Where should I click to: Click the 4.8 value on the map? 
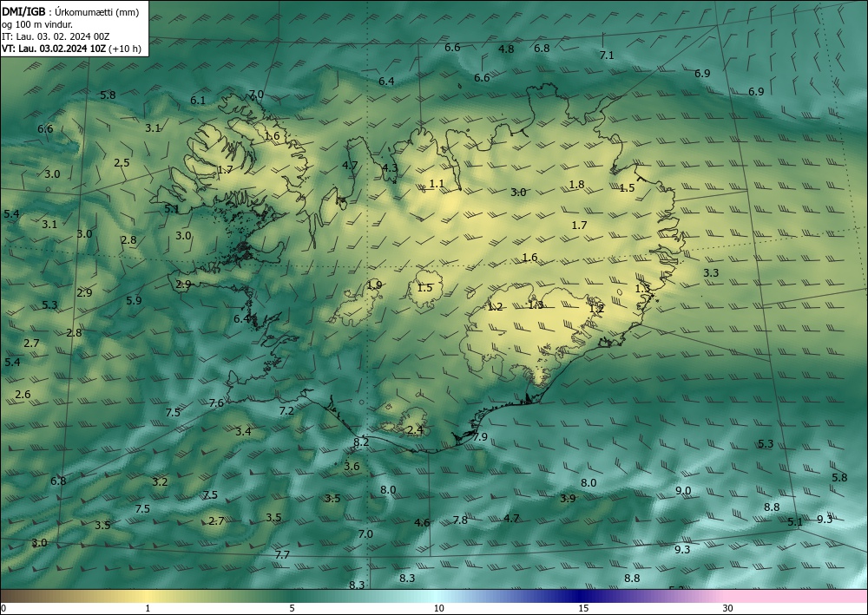506,49
